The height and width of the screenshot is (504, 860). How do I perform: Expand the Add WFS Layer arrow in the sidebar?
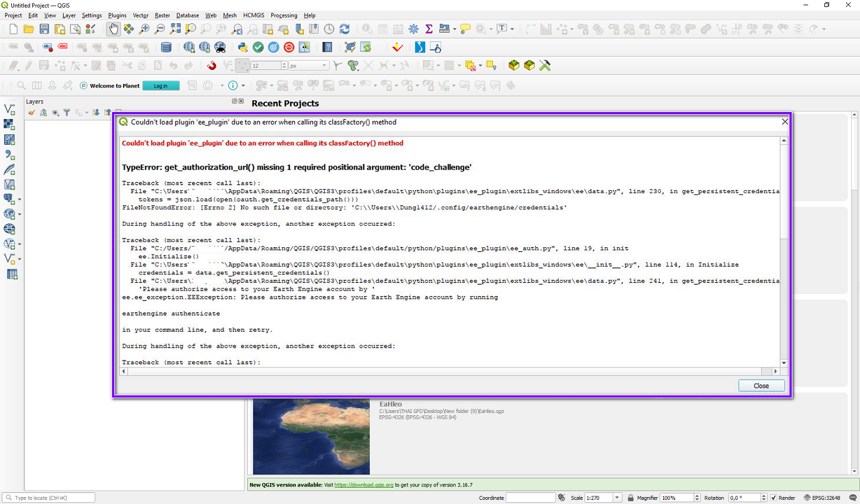20,244
